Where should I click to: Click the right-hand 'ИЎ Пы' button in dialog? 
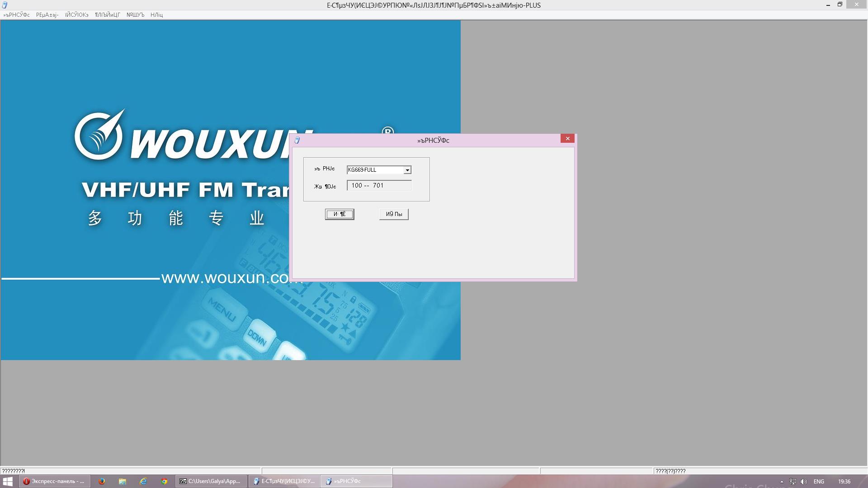point(394,214)
